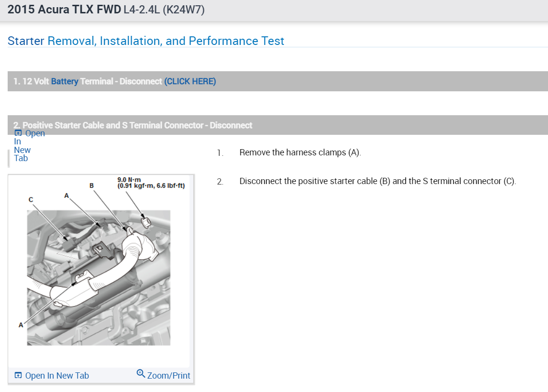Click the open-in-new-tab icon below the diagram
The height and width of the screenshot is (392, 548).
tap(18, 375)
